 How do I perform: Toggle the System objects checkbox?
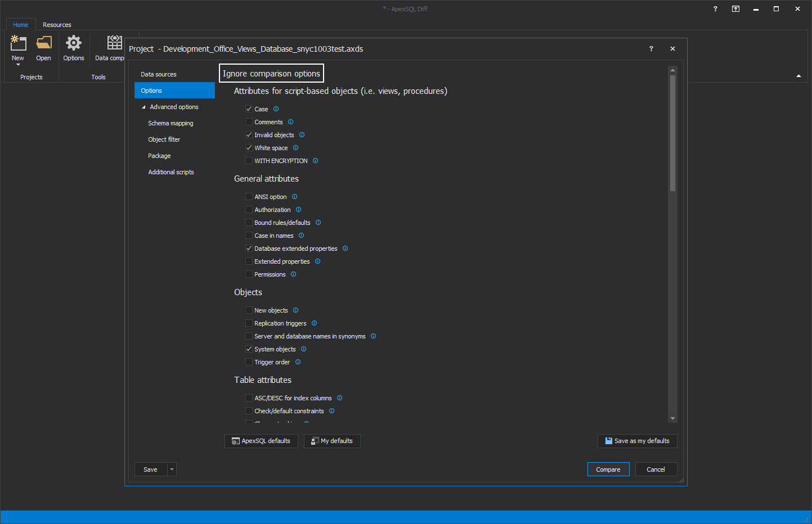(249, 349)
